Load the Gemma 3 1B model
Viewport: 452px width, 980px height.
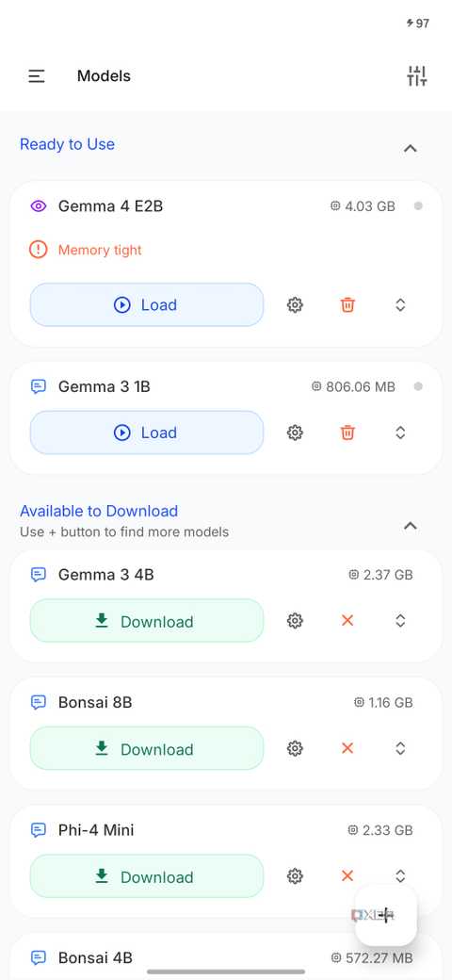click(x=147, y=433)
